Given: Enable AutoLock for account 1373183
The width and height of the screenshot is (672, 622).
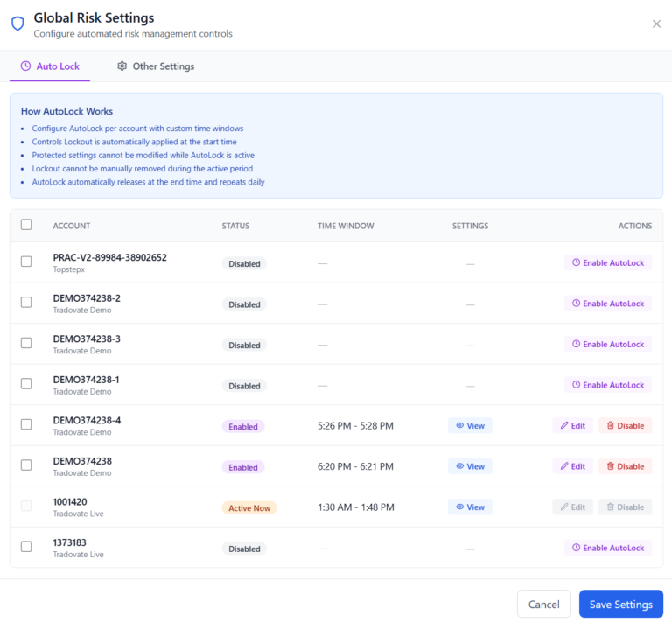Looking at the screenshot, I should [608, 548].
